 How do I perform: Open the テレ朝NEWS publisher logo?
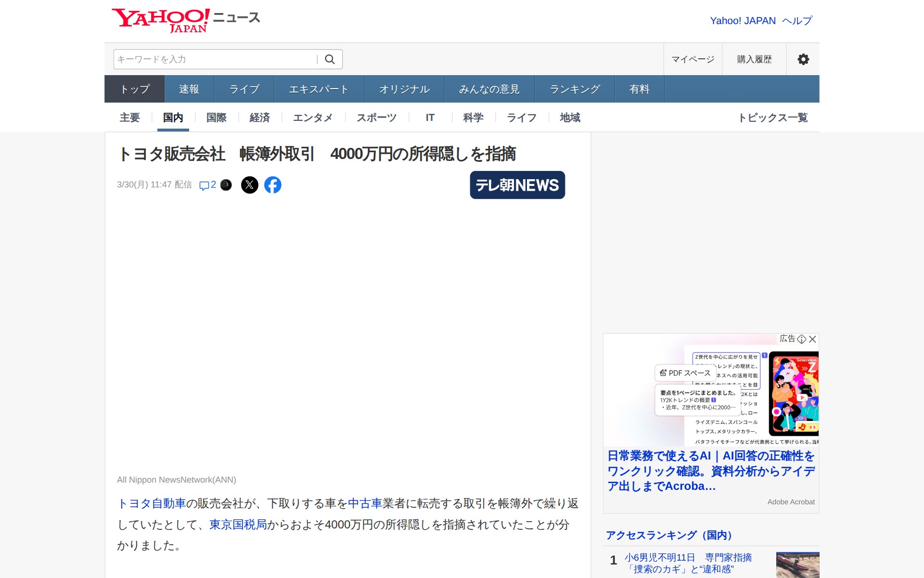[x=517, y=185]
